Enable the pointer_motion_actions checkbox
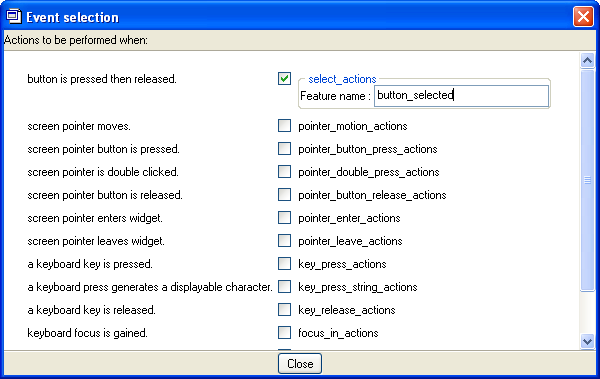Screen dimensions: 600x379 (x=284, y=126)
